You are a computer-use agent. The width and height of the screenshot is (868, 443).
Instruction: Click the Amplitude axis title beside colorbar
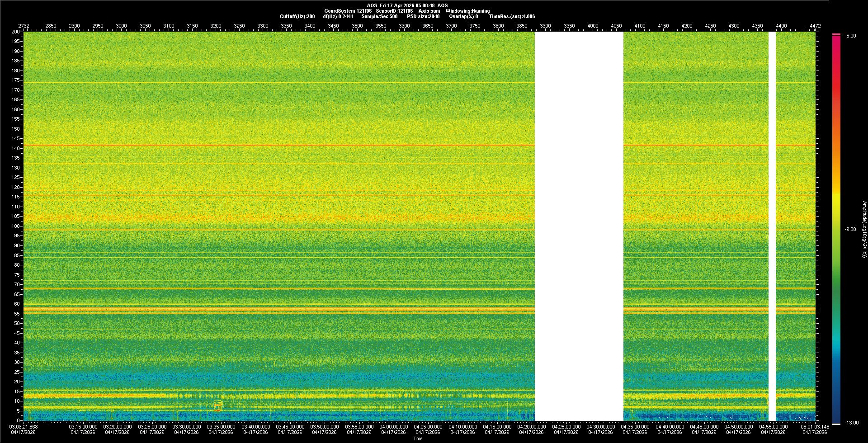[x=864, y=230]
